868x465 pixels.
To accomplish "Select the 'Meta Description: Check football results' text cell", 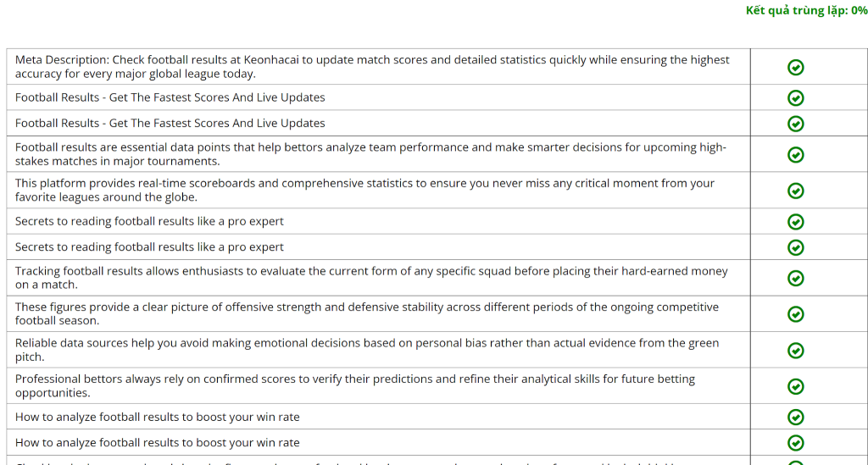I will point(371,67).
